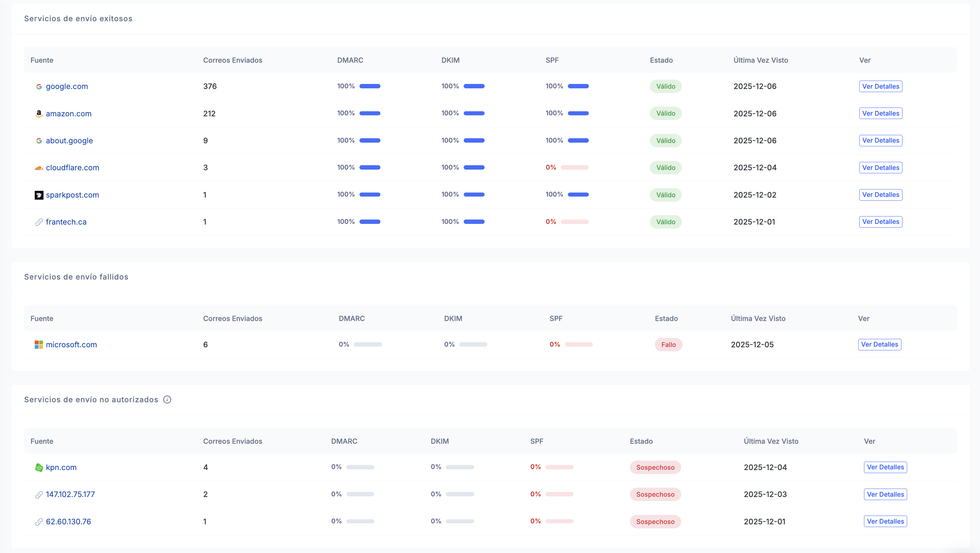Click the Google logo icon beside google.com

[x=39, y=86]
